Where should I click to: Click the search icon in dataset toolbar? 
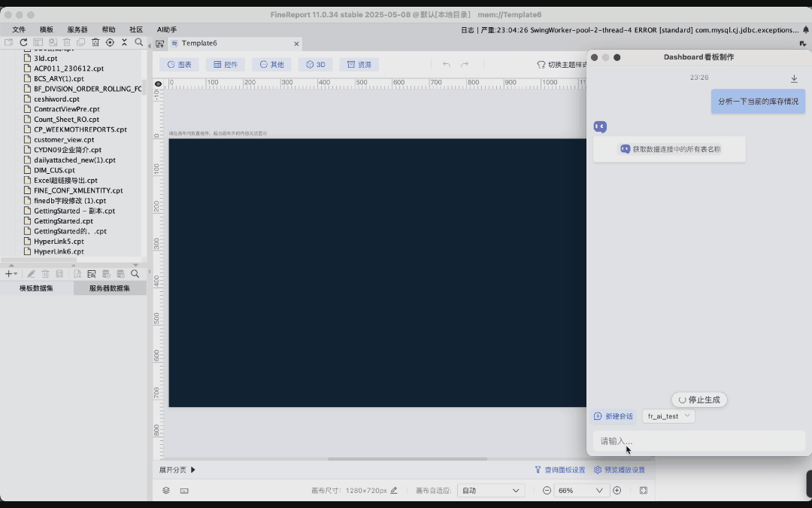click(x=135, y=274)
